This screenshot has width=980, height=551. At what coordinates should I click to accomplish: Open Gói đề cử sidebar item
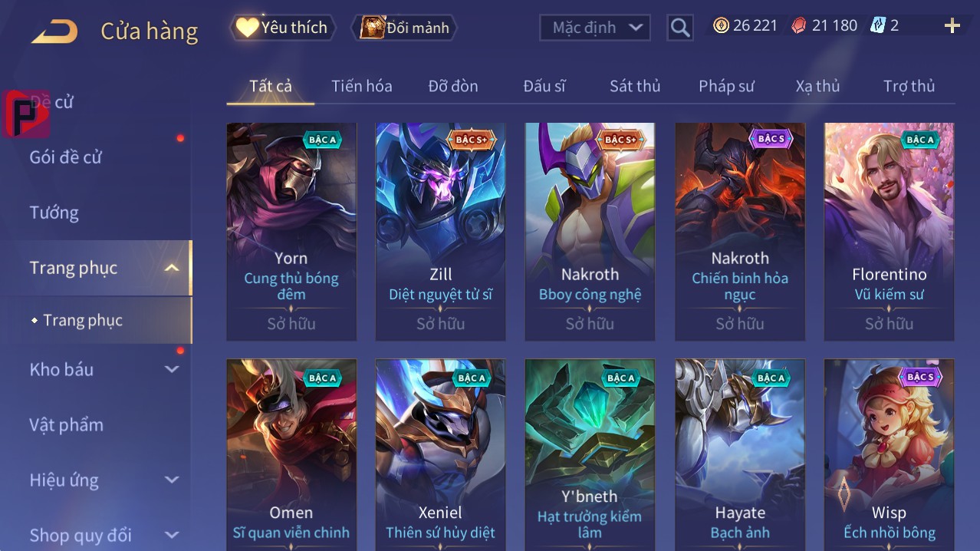66,157
